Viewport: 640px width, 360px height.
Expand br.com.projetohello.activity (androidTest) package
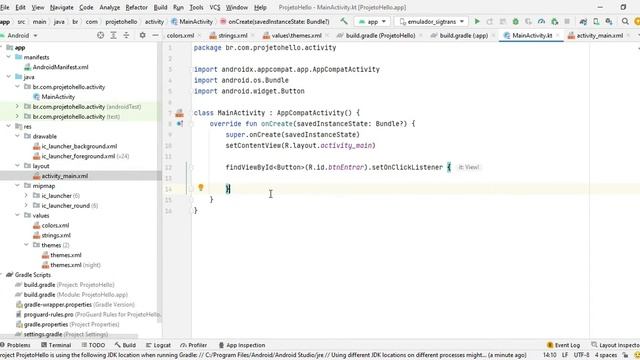18,107
